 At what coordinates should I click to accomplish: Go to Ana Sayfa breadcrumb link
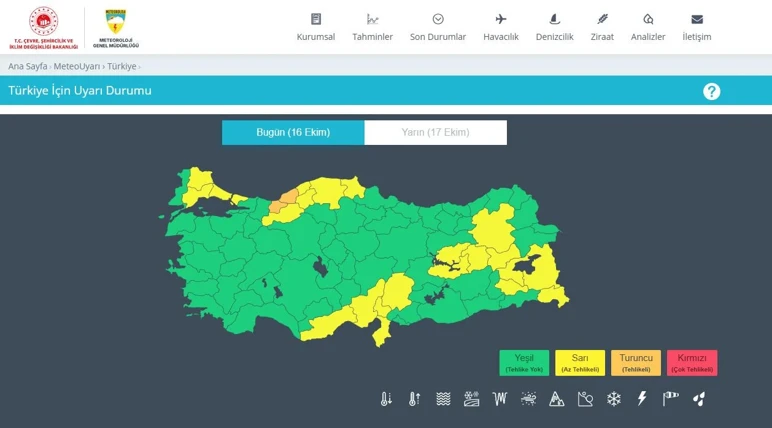click(x=28, y=66)
